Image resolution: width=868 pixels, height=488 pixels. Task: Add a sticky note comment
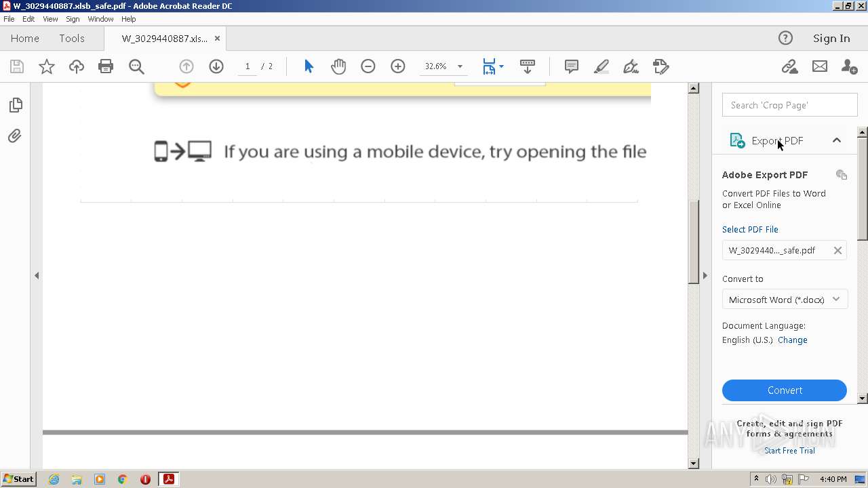(x=572, y=66)
